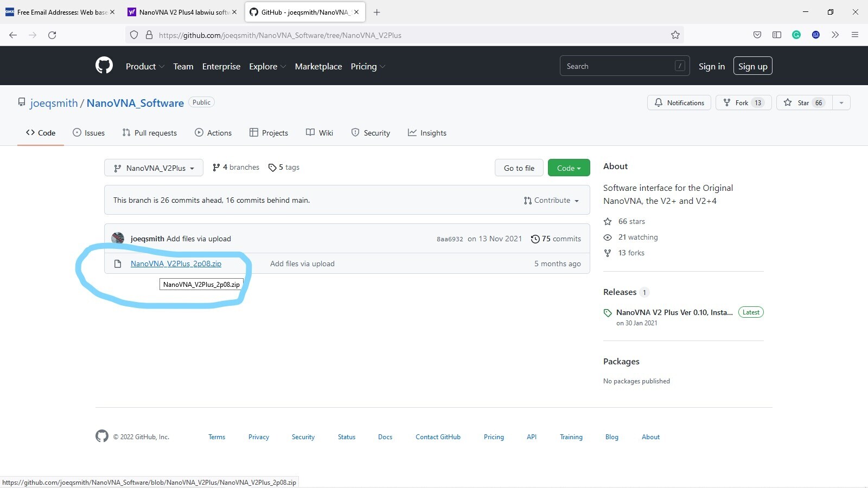Open a new browser tab
This screenshot has height=488, width=868.
(x=376, y=12)
